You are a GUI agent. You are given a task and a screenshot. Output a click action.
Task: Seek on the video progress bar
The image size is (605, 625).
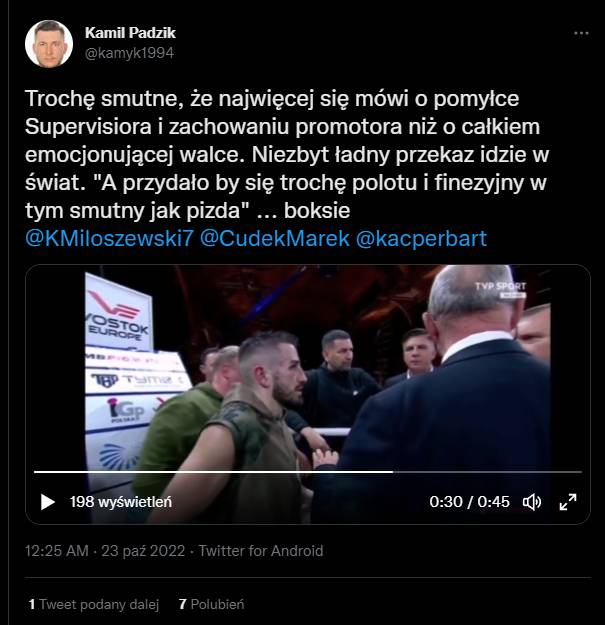(308, 472)
